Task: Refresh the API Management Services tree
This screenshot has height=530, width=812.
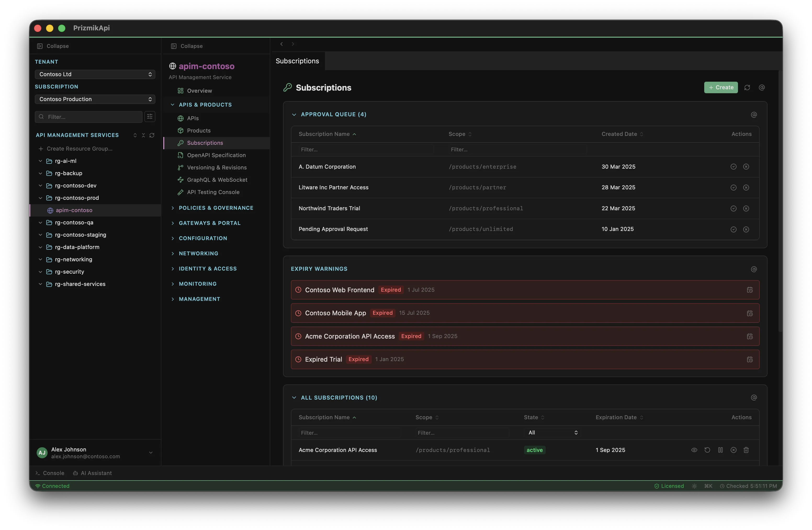Action: tap(152, 135)
